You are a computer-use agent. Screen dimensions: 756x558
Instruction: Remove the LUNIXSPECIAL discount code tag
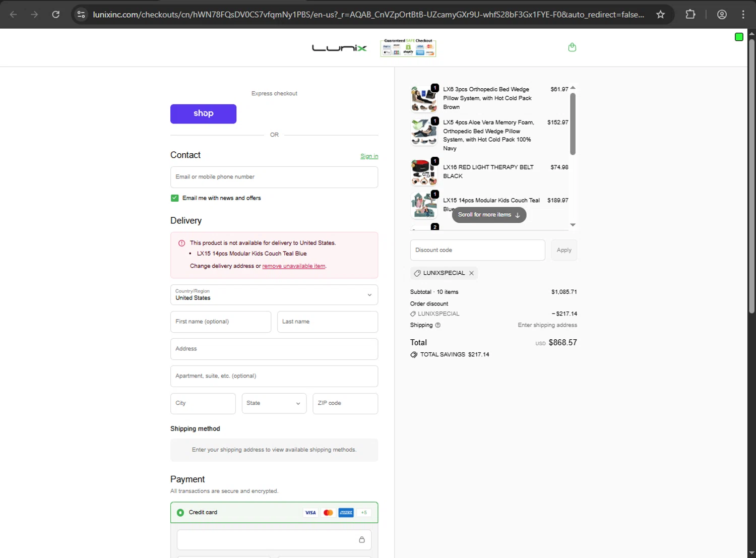coord(471,273)
